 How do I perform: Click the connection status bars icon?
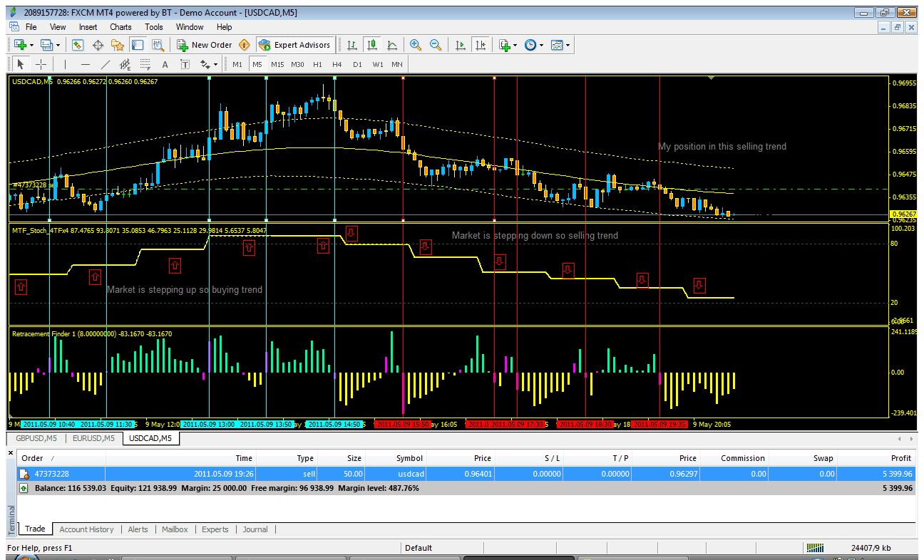tap(814, 548)
